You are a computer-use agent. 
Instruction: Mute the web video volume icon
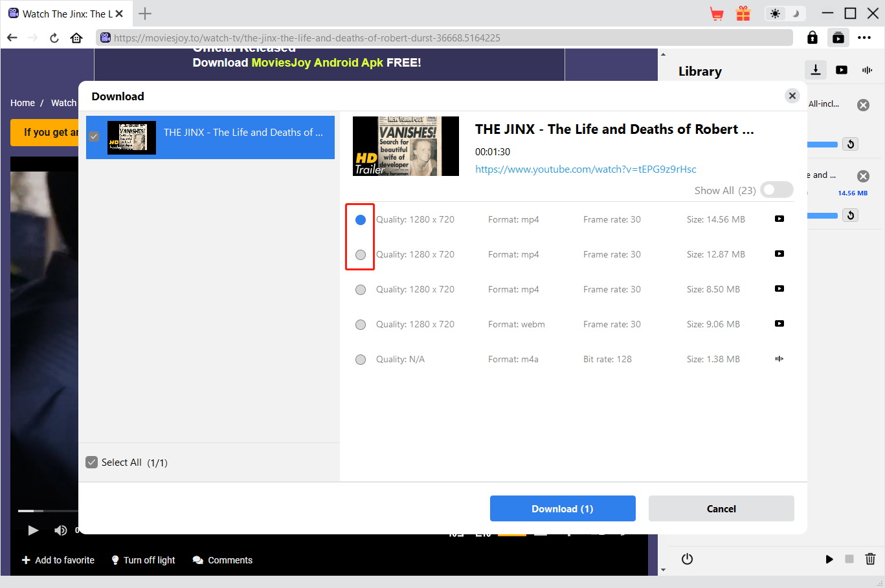pyautogui.click(x=60, y=530)
